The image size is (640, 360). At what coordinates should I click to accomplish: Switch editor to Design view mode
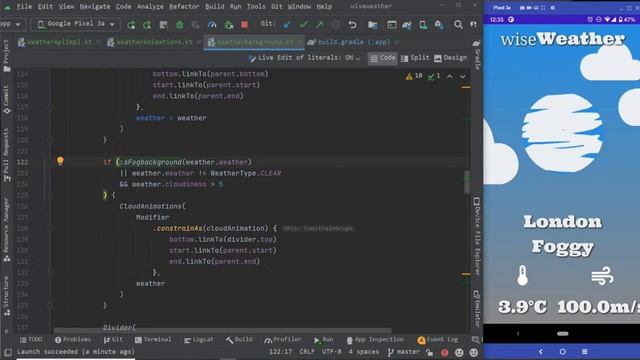(x=451, y=58)
